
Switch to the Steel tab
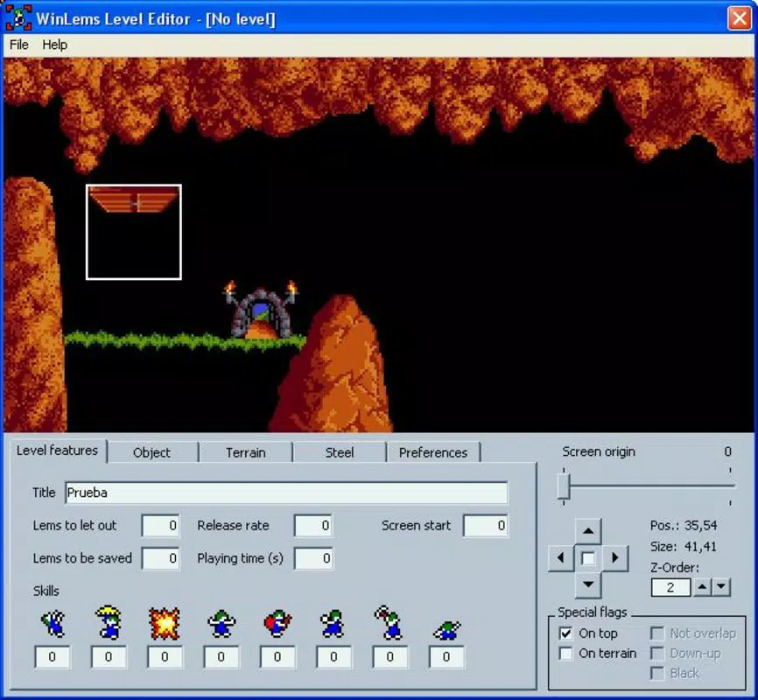pyautogui.click(x=340, y=452)
